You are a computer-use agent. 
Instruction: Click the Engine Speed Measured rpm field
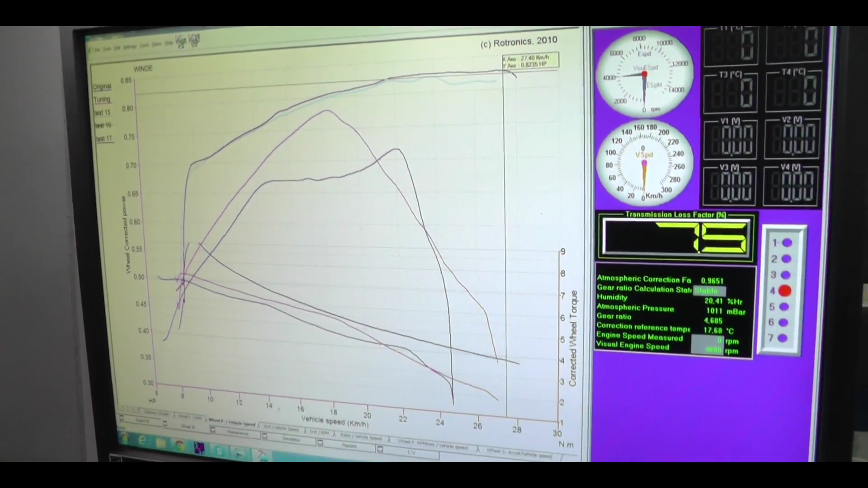tap(707, 341)
